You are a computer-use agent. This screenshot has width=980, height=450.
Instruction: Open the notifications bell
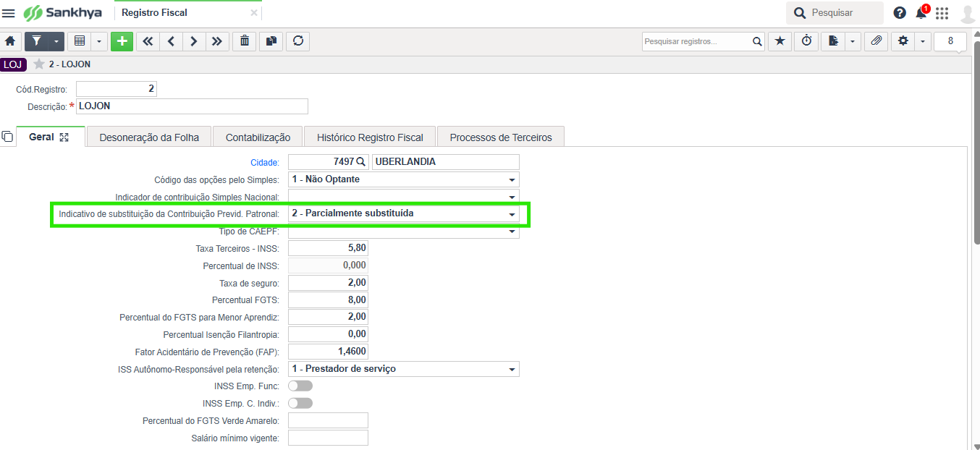(921, 13)
